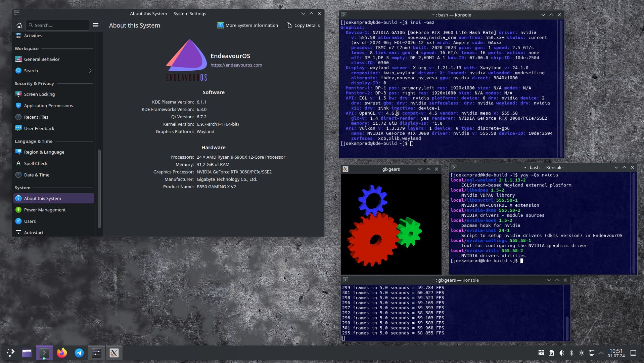
Task: Click the text 'NVIDIA GeForce RTX 3060/PCIe/SSE2' in Hardware
Action: coord(234,172)
